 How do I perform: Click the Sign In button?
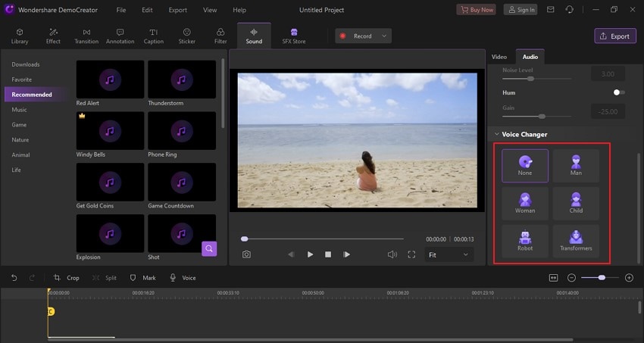click(x=521, y=10)
